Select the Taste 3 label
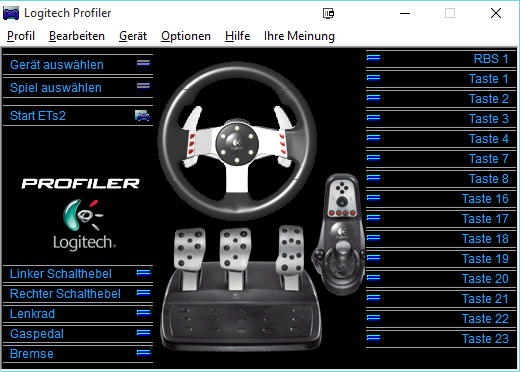 (x=489, y=119)
